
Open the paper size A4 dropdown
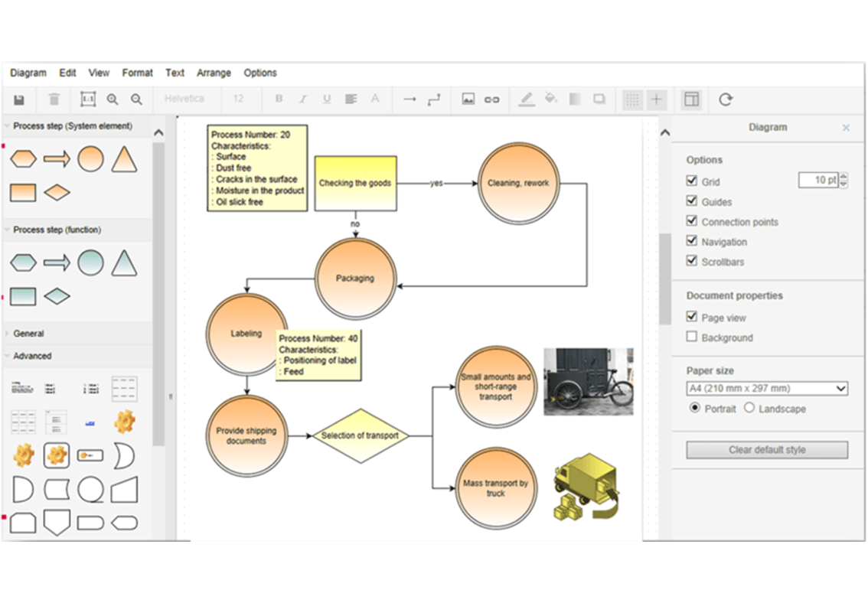[766, 389]
